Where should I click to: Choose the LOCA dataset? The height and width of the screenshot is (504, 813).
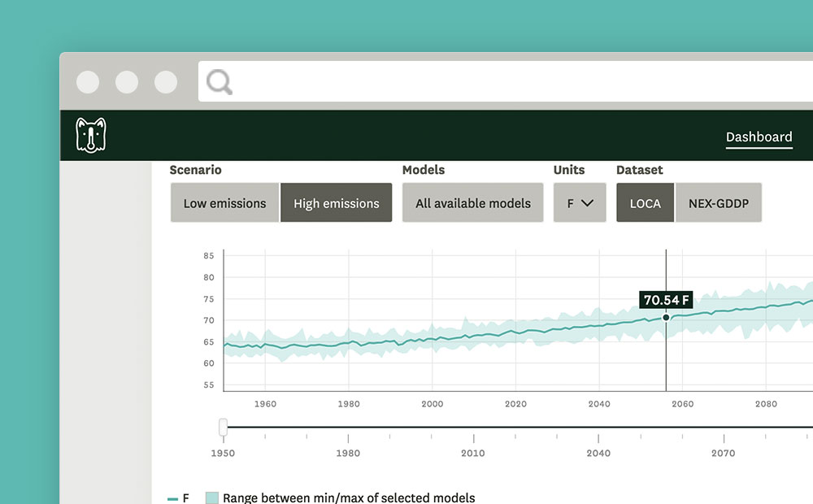click(x=645, y=203)
